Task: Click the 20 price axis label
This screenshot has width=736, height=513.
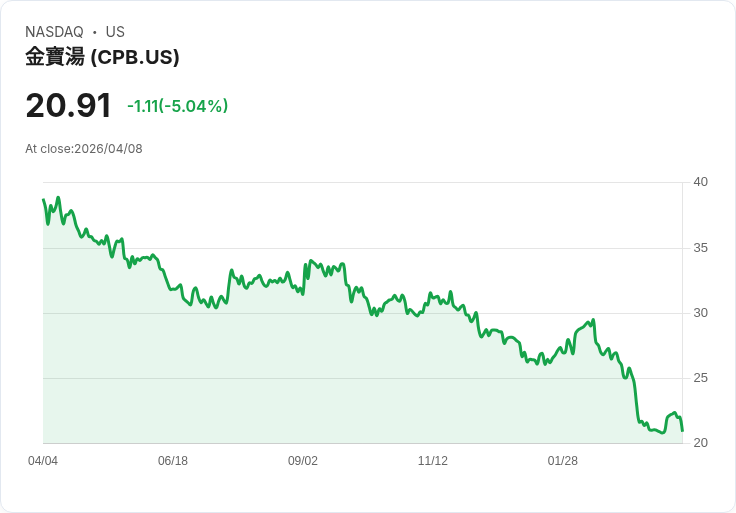Action: (x=700, y=443)
